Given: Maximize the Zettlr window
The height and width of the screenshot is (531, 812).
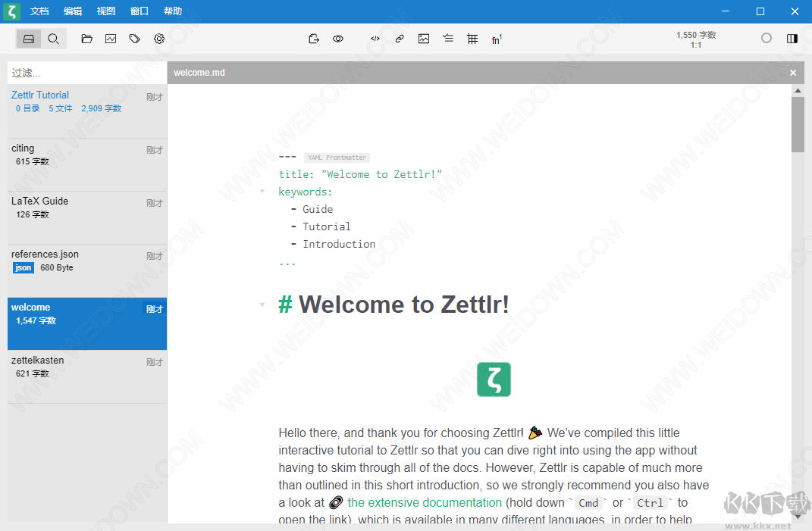Looking at the screenshot, I should [760, 11].
